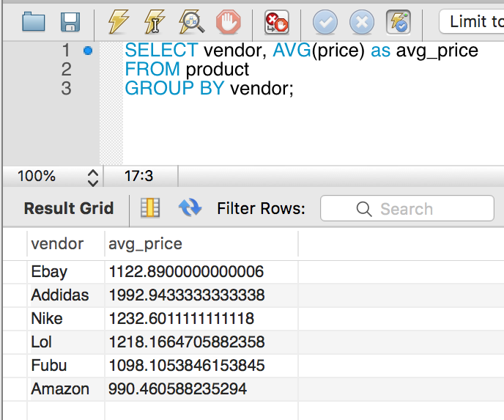Screen dimensions: 504x420
Task: Open the Limit rows dropdown
Action: 471,22
